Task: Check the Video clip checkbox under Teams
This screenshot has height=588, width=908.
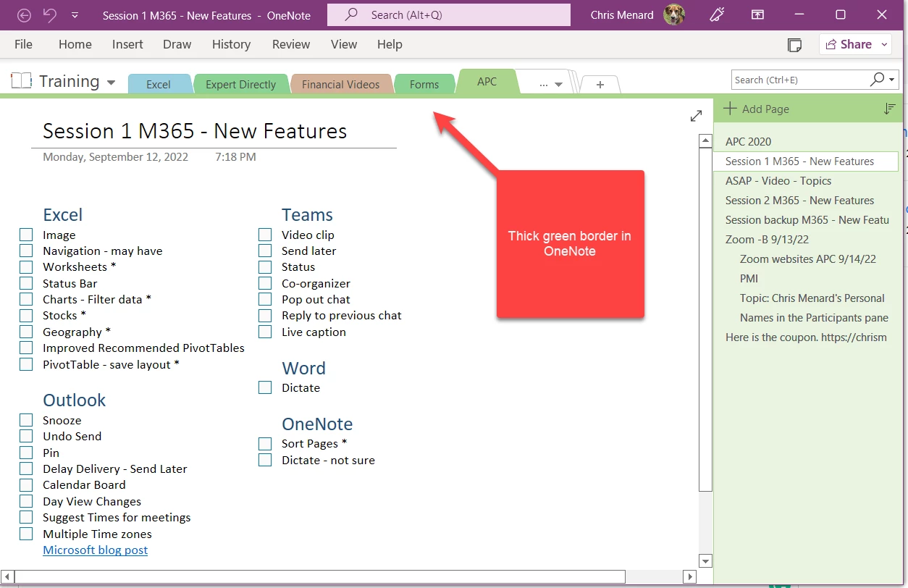Action: tap(265, 235)
